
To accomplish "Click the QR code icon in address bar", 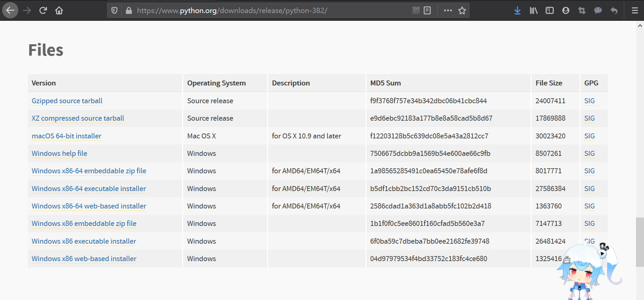I will [416, 10].
